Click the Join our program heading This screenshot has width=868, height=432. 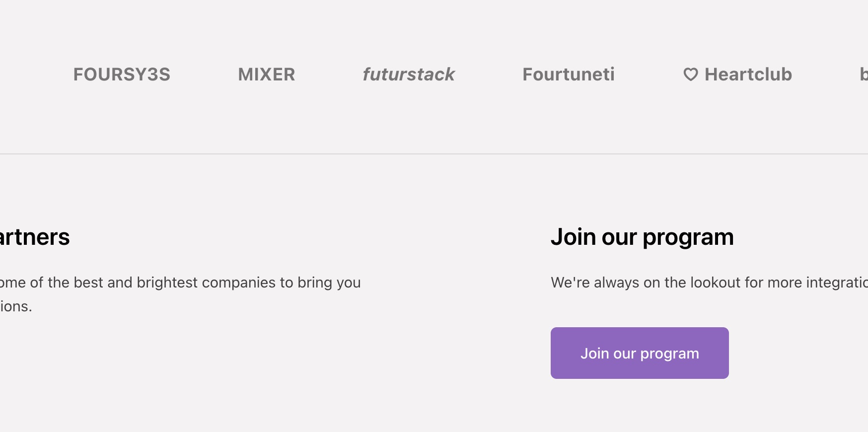[x=642, y=237]
